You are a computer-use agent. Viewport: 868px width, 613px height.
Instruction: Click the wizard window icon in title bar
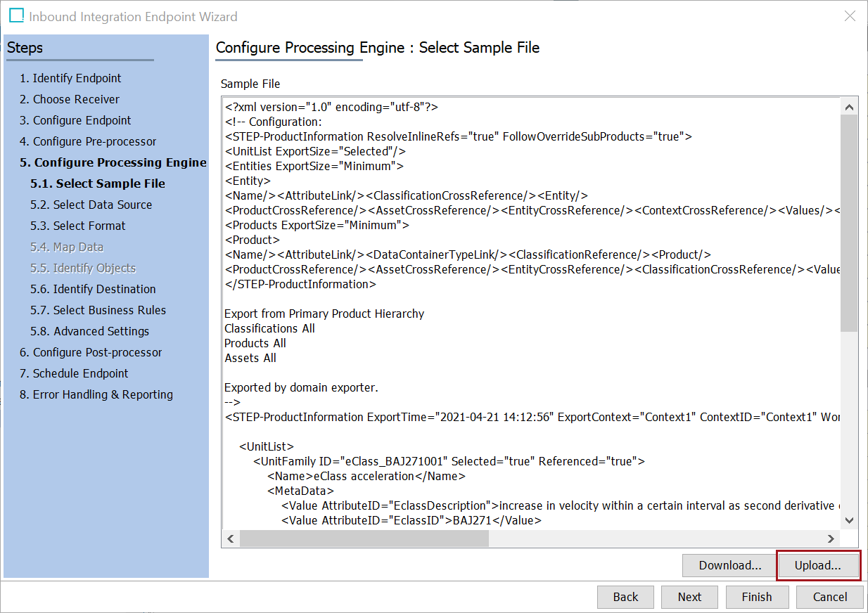tap(15, 16)
